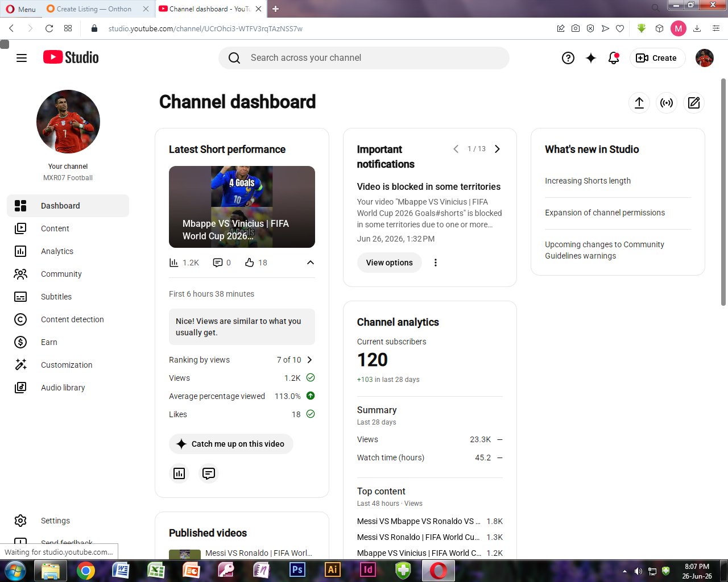Image resolution: width=728 pixels, height=582 pixels.
Task: Open the Opera extensions cube icon
Action: point(660,28)
